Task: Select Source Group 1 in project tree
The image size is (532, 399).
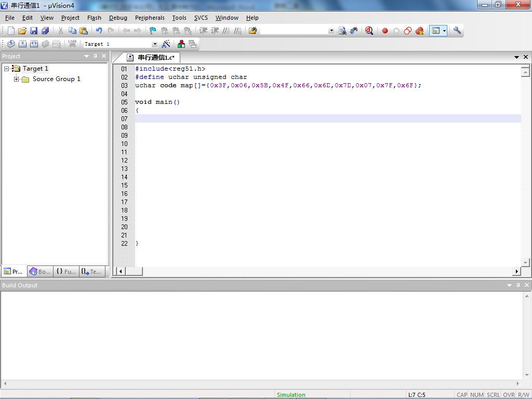Action: pos(56,79)
